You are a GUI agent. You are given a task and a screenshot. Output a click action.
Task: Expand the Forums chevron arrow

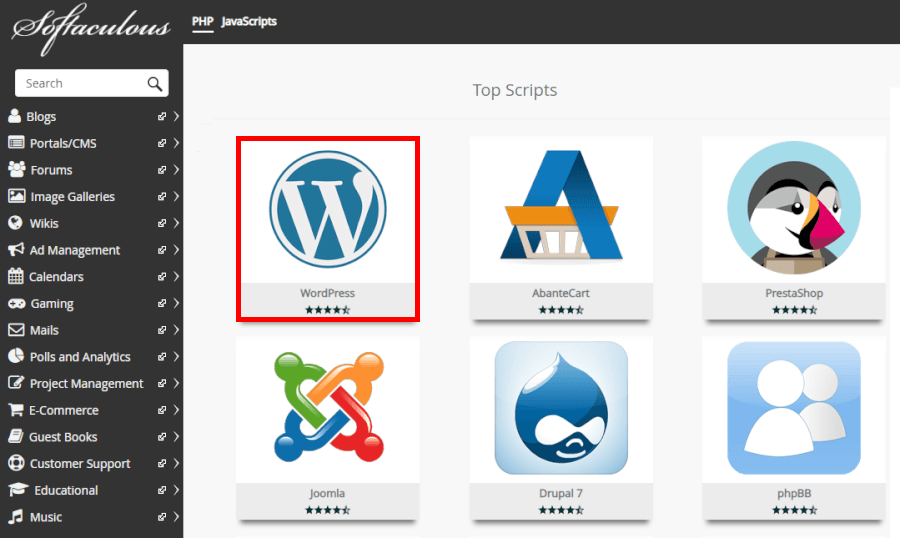click(x=176, y=170)
